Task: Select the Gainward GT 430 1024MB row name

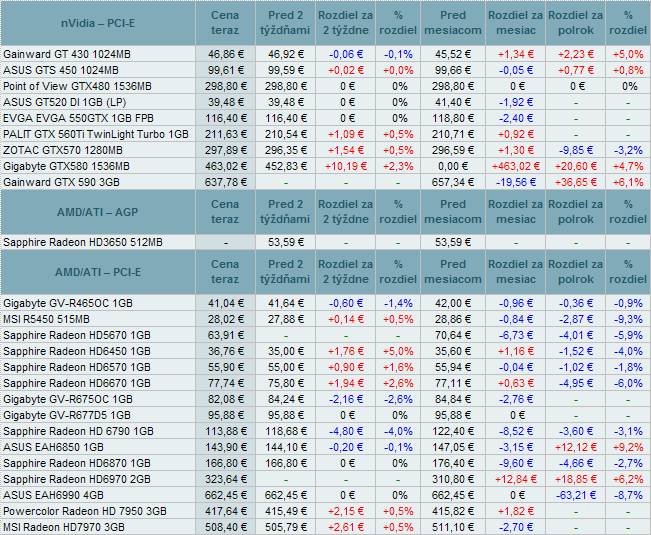Action: (x=67, y=54)
